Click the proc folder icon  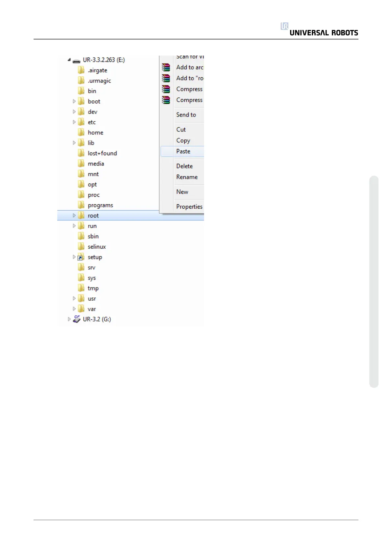pos(81,195)
